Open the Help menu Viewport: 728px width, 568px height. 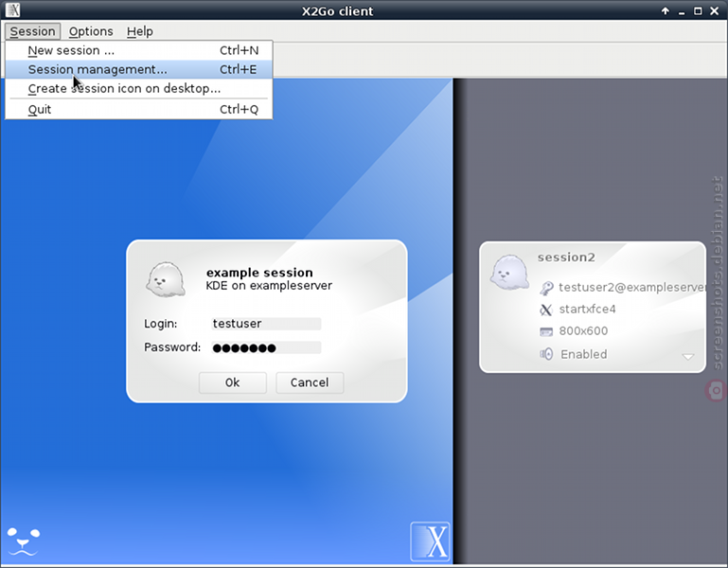[x=140, y=31]
